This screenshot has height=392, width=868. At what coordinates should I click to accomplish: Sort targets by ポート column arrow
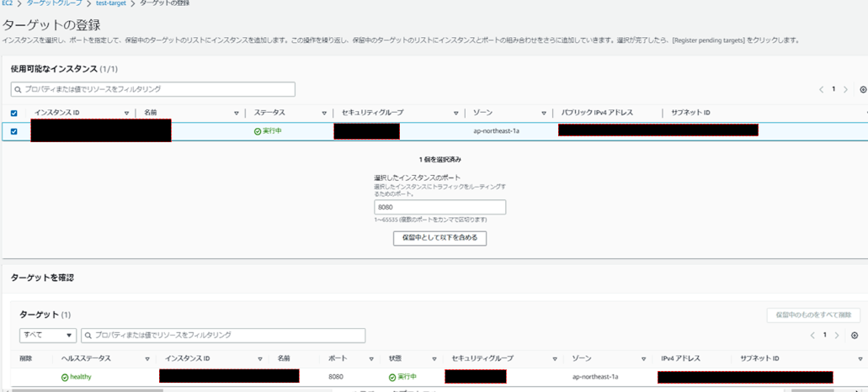click(371, 359)
